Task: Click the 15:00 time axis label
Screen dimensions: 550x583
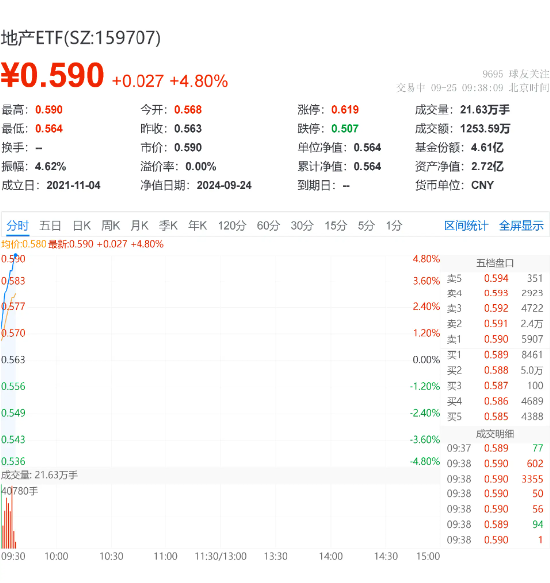Action: [x=428, y=556]
